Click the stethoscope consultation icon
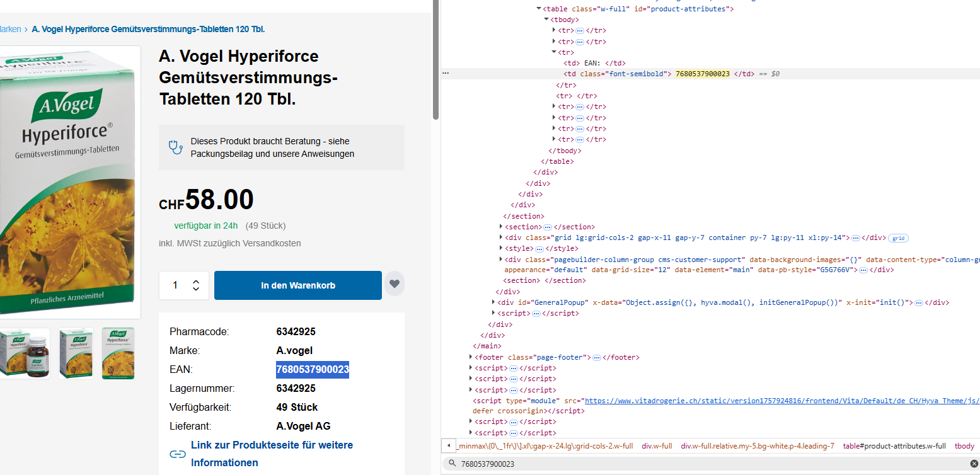This screenshot has width=980, height=475. [x=175, y=147]
